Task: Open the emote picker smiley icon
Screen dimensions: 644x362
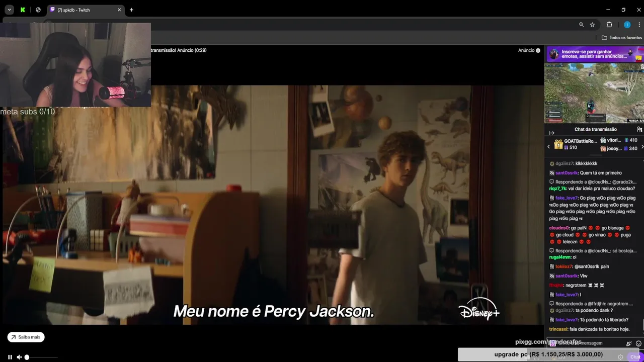Action: coord(638,343)
